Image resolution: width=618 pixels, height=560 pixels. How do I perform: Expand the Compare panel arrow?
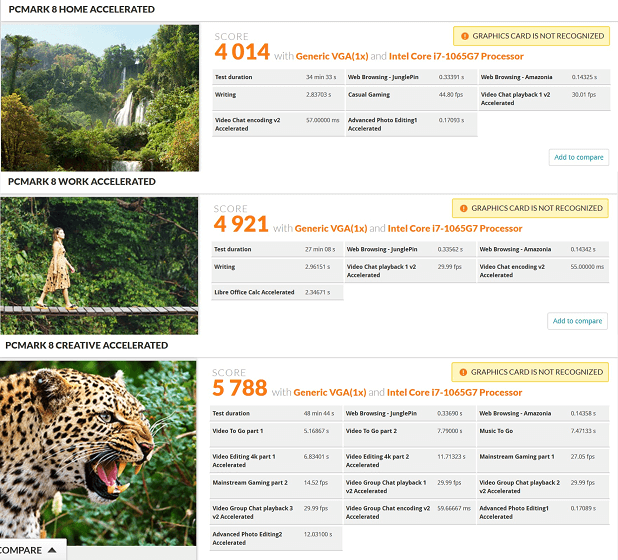pos(52,550)
